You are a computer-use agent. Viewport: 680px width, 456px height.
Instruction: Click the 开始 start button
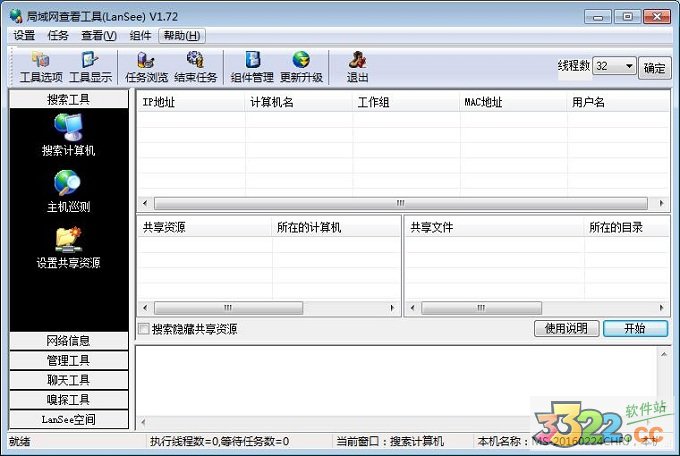tap(635, 328)
